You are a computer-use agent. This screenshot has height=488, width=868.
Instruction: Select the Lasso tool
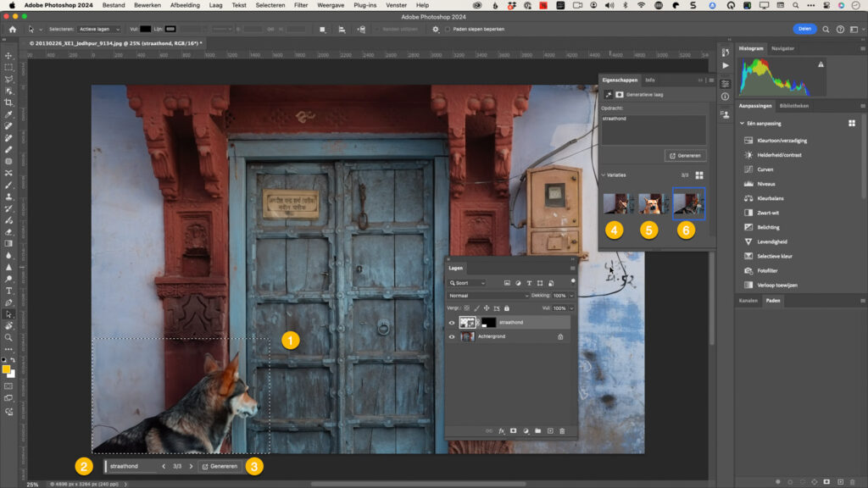pyautogui.click(x=8, y=79)
